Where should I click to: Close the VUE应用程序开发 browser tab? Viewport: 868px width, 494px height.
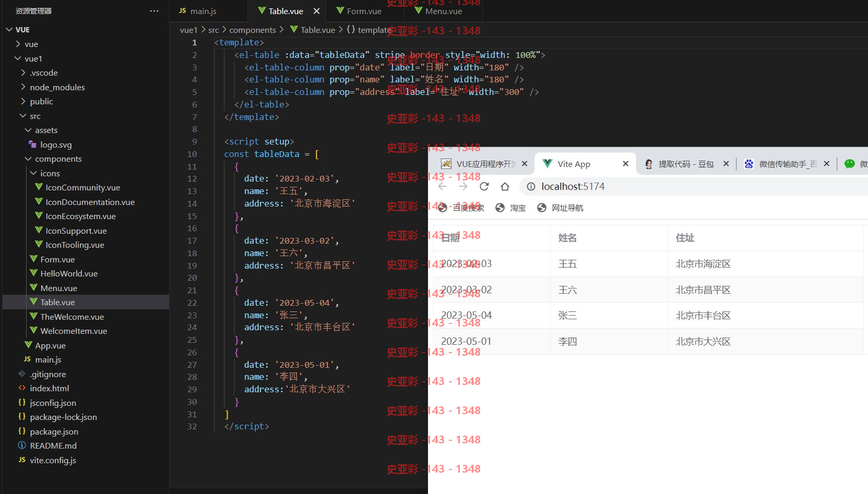point(525,164)
